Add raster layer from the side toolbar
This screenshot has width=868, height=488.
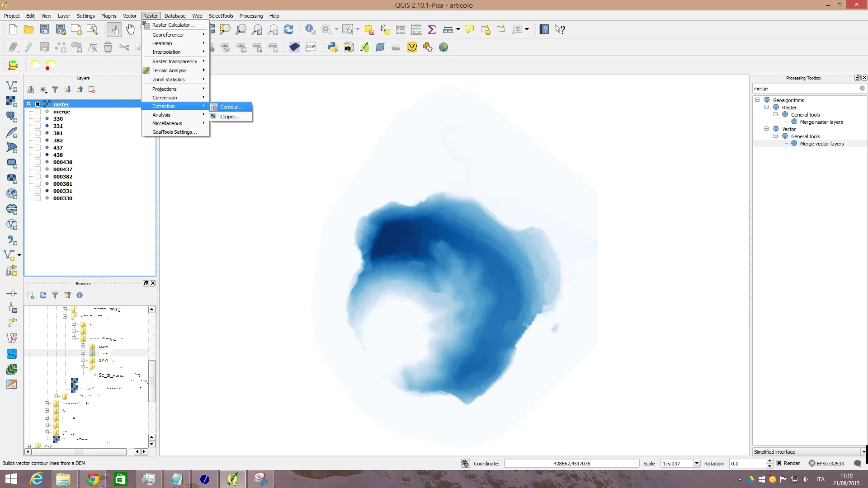[12, 101]
